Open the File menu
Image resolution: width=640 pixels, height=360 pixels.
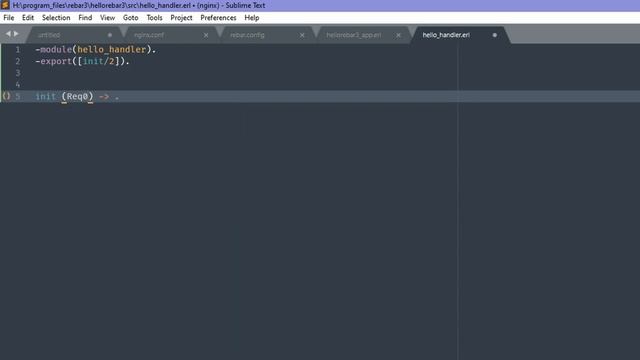[x=9, y=18]
